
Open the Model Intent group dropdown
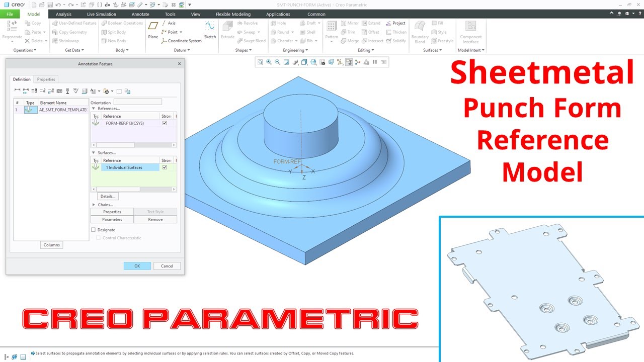click(x=471, y=50)
